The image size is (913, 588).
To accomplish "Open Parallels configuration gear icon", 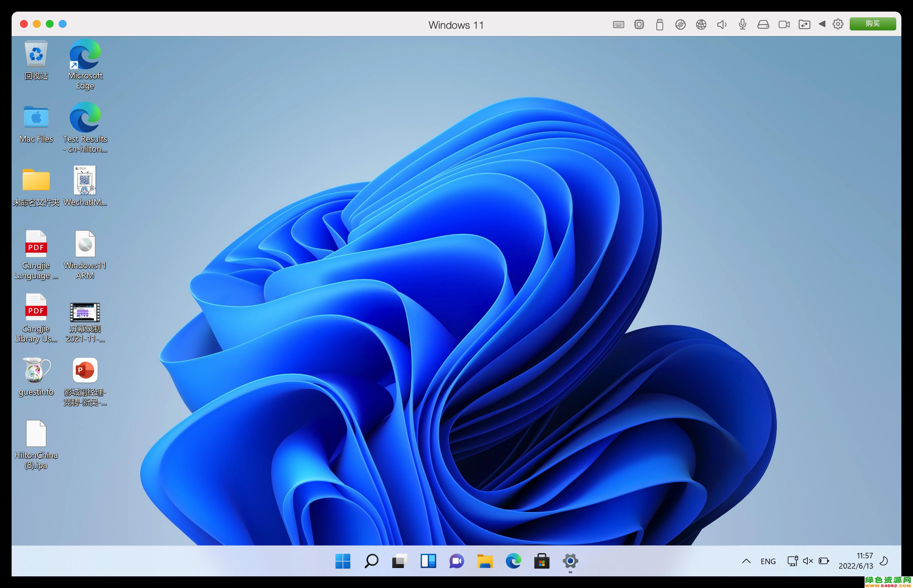I will [x=838, y=25].
